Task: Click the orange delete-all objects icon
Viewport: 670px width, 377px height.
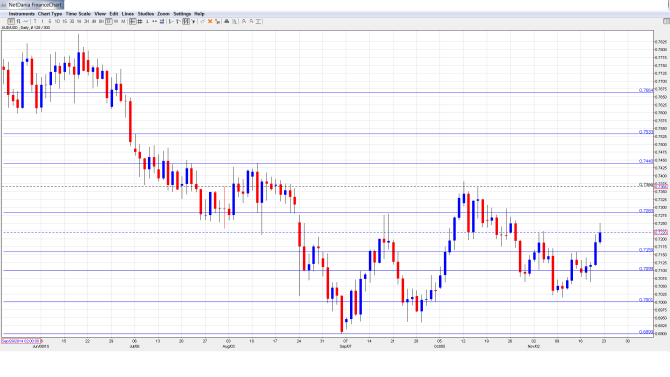Action: click(217, 21)
